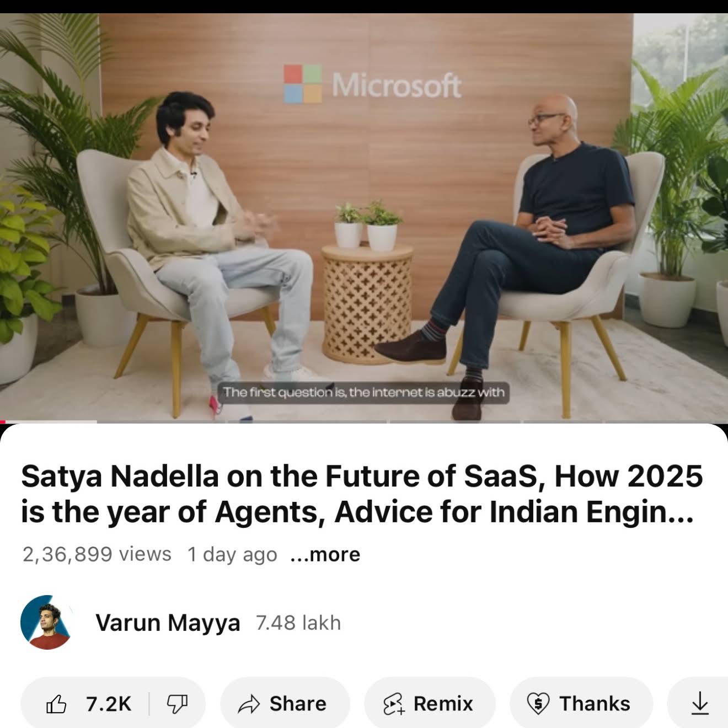Expand description via '...more'
The height and width of the screenshot is (728, 728).
(x=325, y=554)
